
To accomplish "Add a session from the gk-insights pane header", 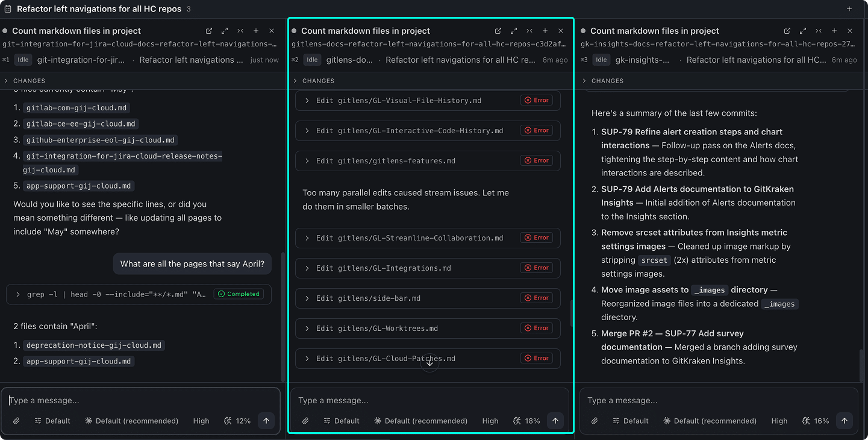I will [834, 31].
